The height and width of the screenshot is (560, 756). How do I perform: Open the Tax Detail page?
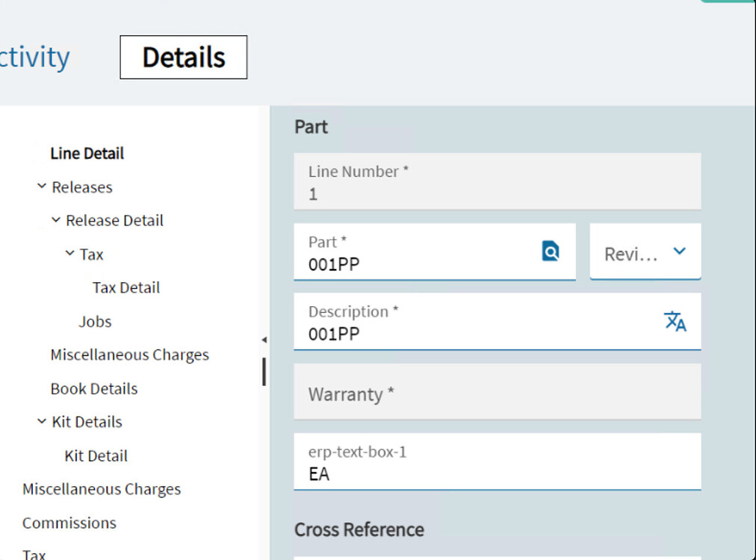126,287
